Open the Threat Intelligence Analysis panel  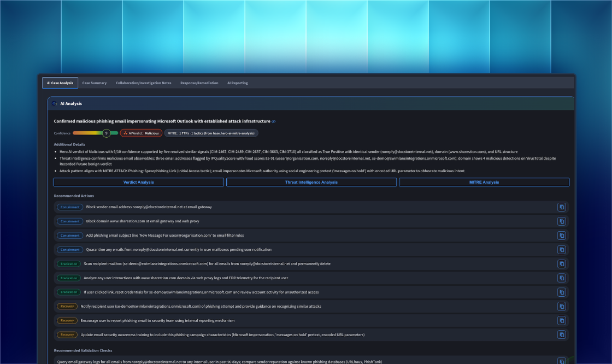(312, 182)
